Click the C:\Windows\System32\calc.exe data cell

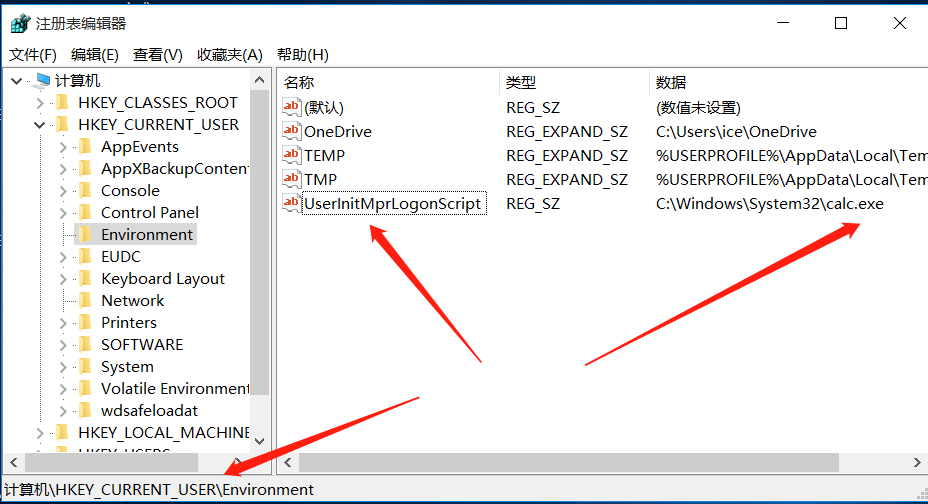coord(769,204)
